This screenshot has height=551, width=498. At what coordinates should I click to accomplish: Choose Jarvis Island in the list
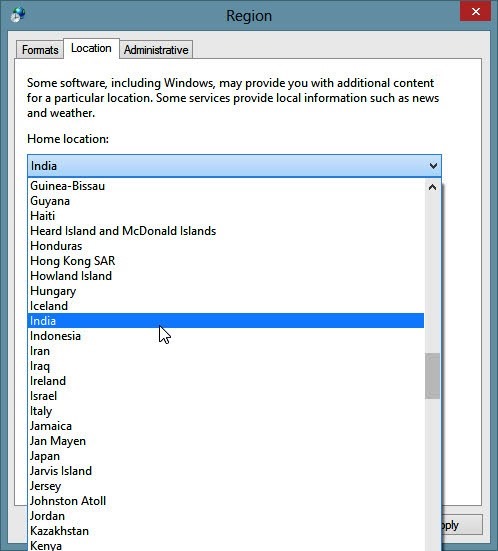226,471
